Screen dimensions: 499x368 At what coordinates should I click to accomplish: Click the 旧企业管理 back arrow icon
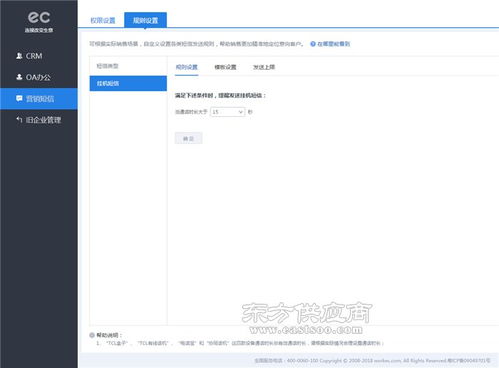pos(19,119)
